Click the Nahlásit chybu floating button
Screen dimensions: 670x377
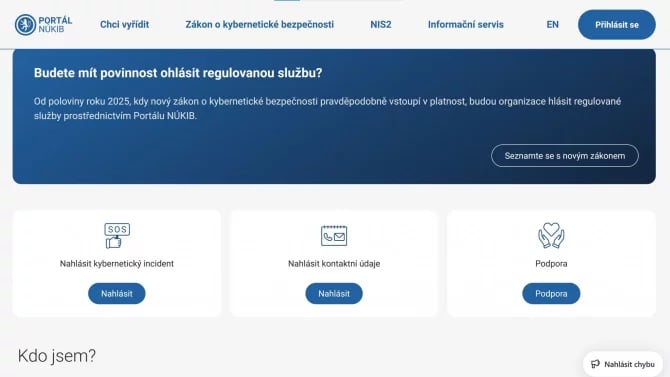[x=623, y=364]
